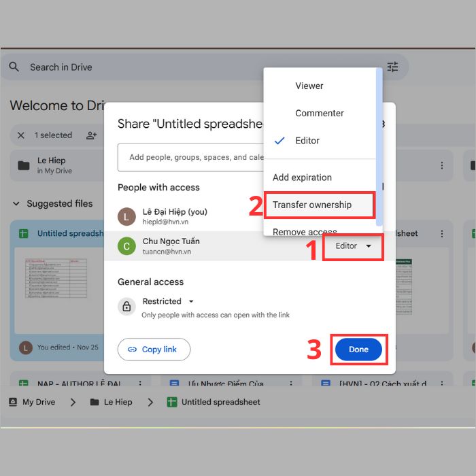Screen dimensions: 476x476
Task: Open the Restricted general access dropdown
Action: click(168, 301)
